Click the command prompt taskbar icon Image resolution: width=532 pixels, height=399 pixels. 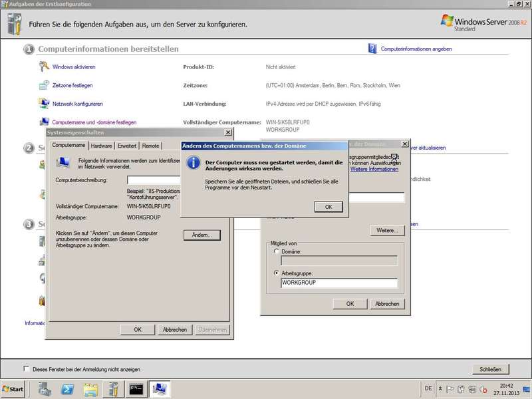pos(136,388)
